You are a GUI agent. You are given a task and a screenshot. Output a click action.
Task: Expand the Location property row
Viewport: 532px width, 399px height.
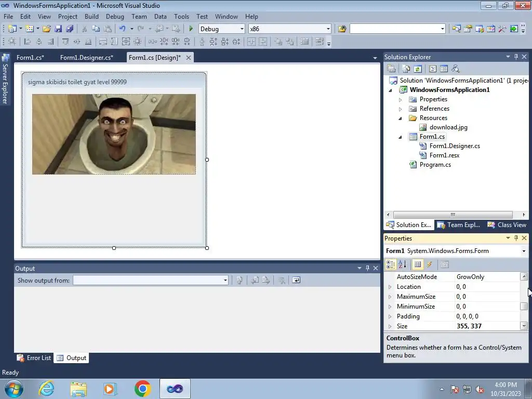(x=390, y=287)
